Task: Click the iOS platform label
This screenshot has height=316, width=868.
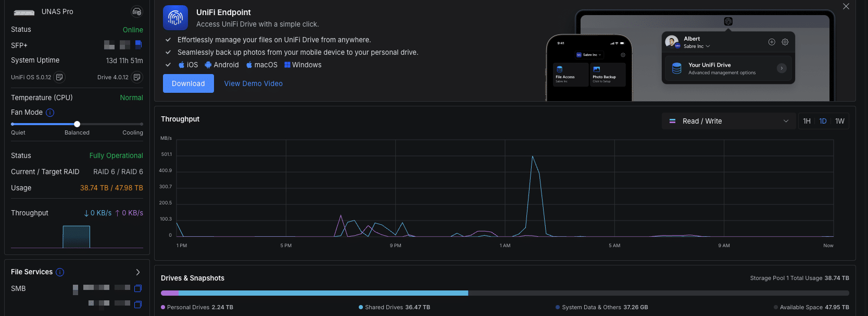Action: coord(188,65)
